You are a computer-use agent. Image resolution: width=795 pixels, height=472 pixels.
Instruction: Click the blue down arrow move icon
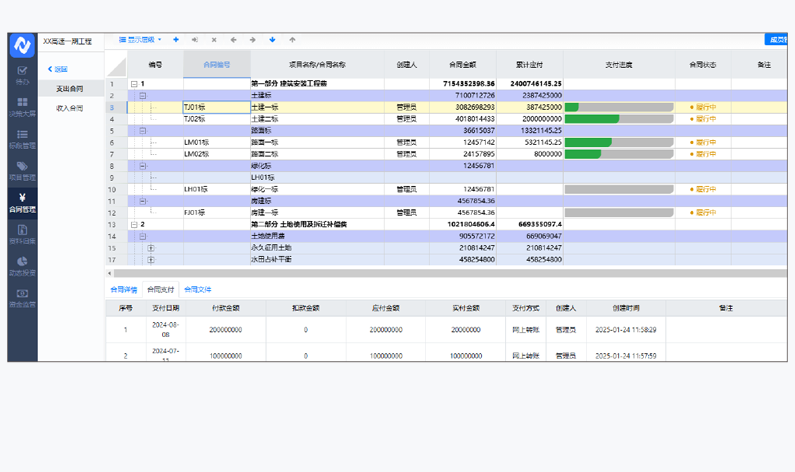click(x=272, y=40)
